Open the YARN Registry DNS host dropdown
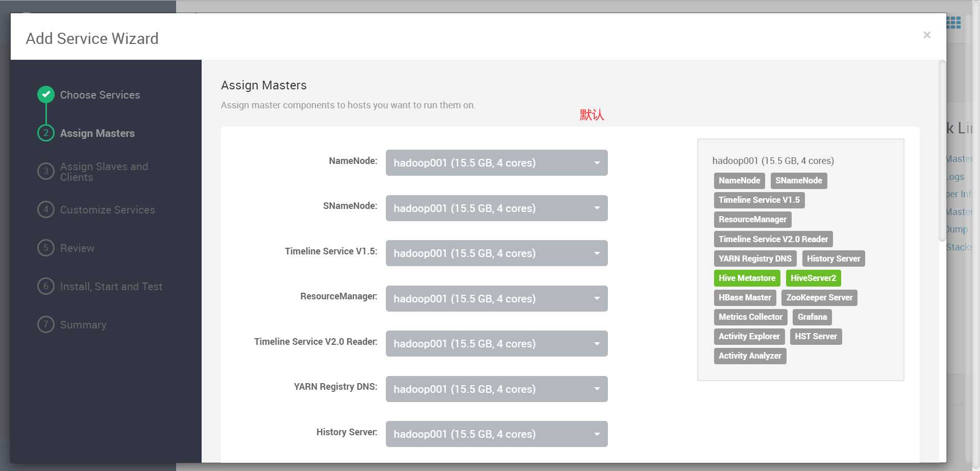The height and width of the screenshot is (471, 980). click(x=497, y=389)
